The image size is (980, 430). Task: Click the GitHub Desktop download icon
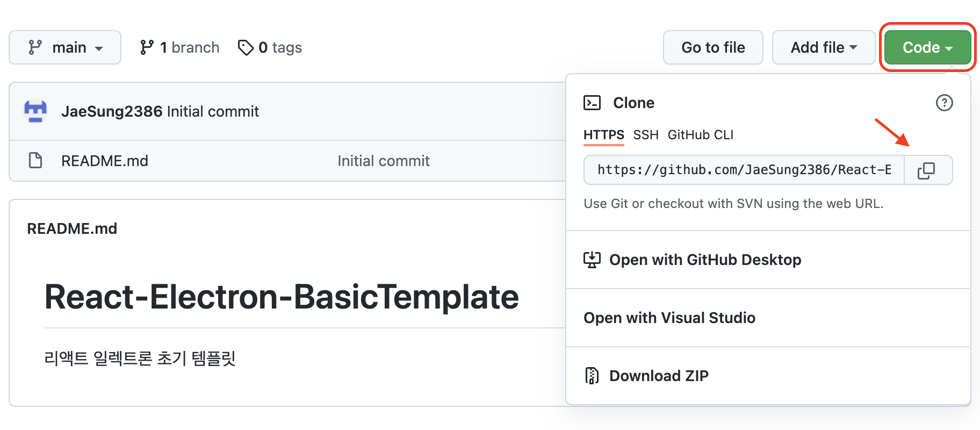pos(592,260)
